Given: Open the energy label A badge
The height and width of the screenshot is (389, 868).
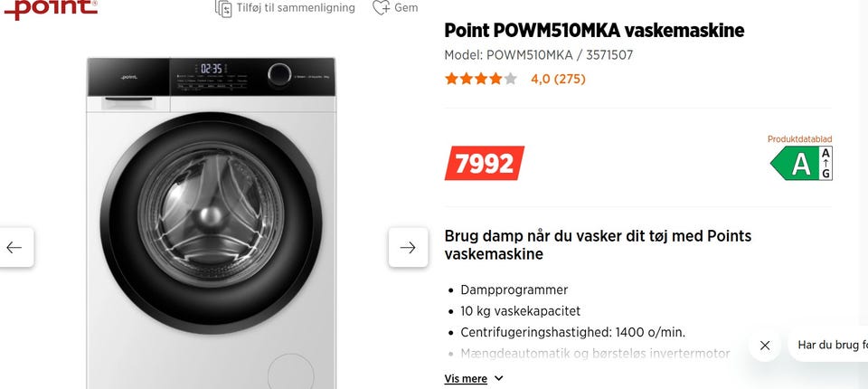Looking at the screenshot, I should click(x=801, y=164).
